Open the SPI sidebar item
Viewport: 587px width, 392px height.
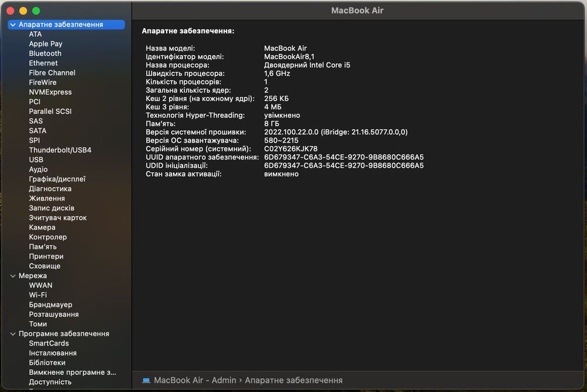pos(35,140)
